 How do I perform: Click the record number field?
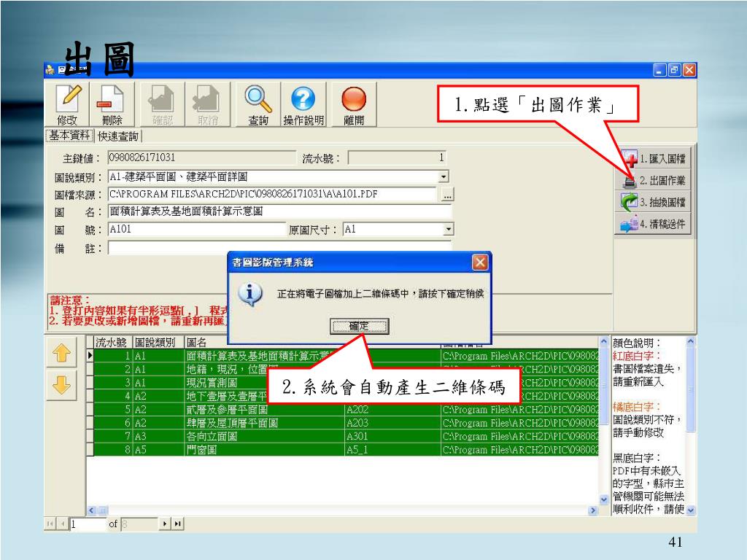(88, 524)
